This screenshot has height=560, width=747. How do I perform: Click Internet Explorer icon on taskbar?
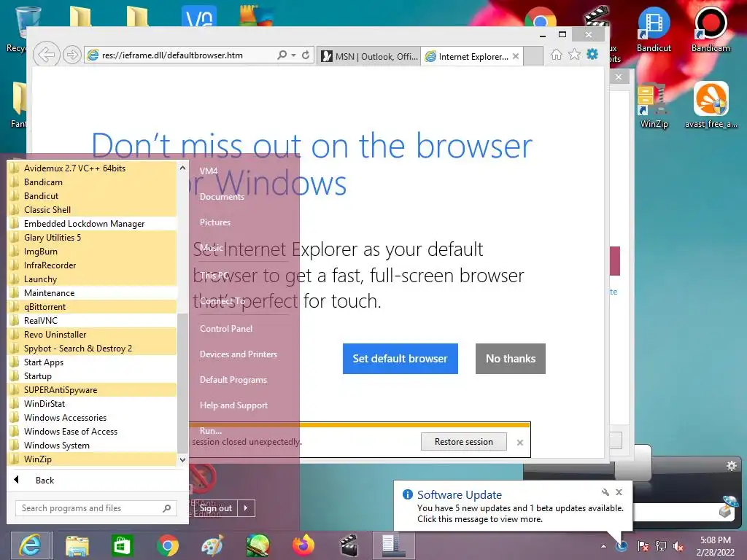click(x=31, y=545)
